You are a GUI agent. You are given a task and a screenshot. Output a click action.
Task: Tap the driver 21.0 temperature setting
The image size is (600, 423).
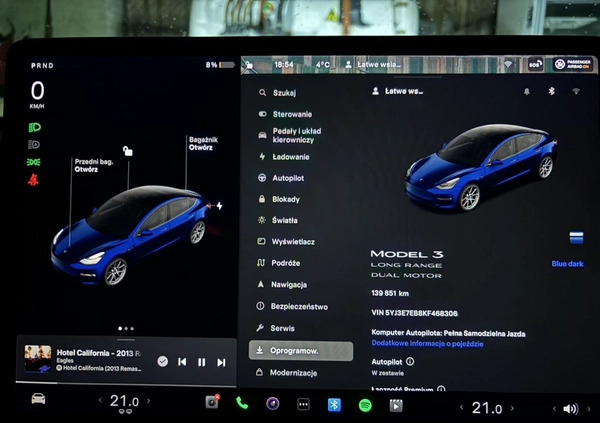[x=124, y=402]
